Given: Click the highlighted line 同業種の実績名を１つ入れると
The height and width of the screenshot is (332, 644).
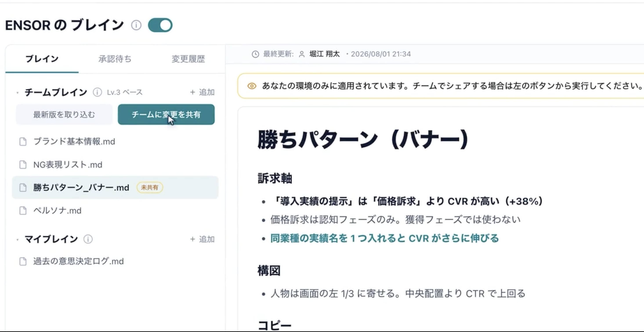Looking at the screenshot, I should click(385, 238).
